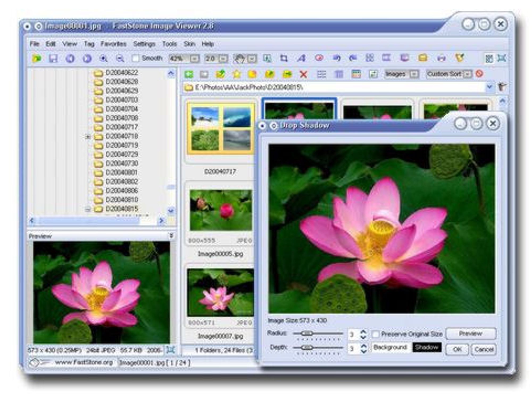Click the Zoom Out magnifier icon
The width and height of the screenshot is (532, 394).
click(x=120, y=58)
